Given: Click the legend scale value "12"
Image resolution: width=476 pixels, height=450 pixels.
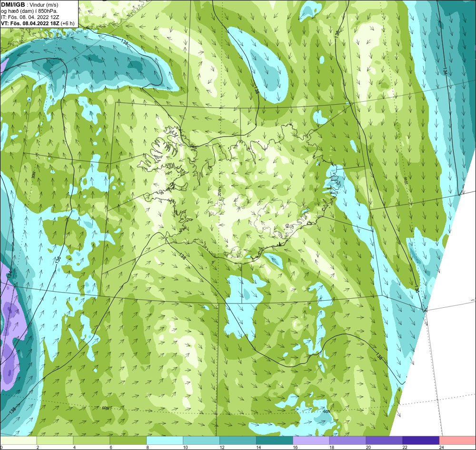Looking at the screenshot, I should pyautogui.click(x=222, y=447).
